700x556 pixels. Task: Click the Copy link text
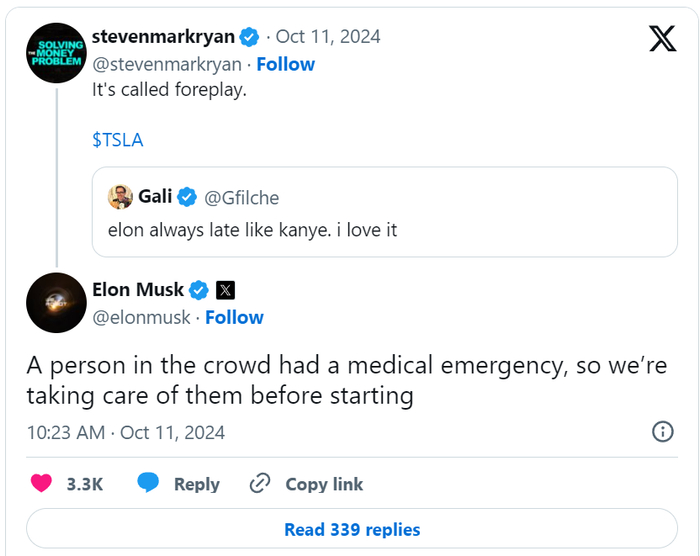324,484
